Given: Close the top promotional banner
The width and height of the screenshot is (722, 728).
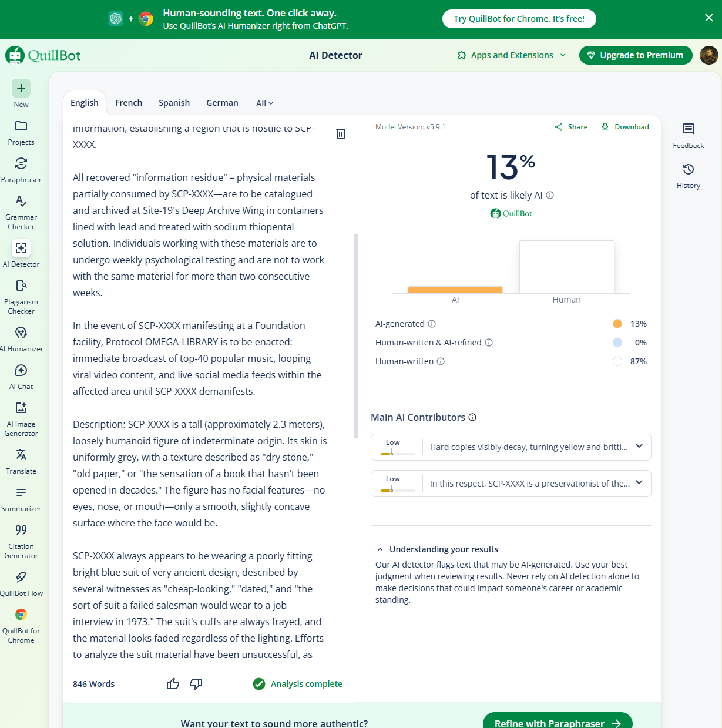Looking at the screenshot, I should click(x=709, y=18).
